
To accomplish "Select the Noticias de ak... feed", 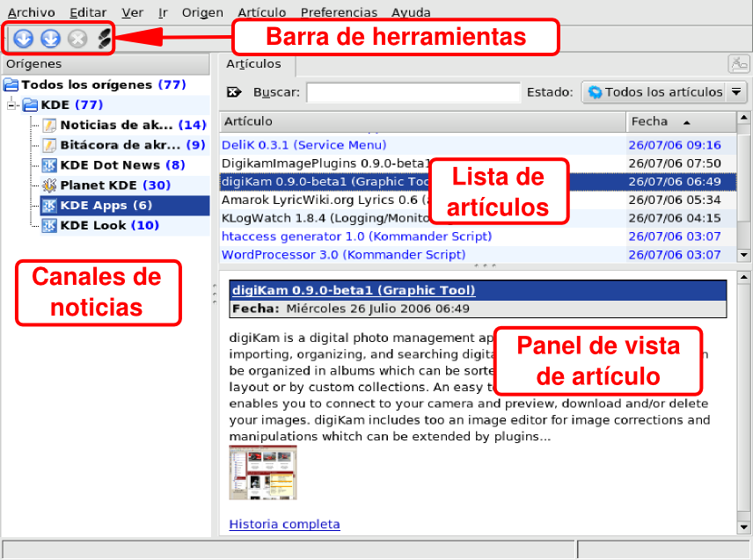I will point(116,125).
